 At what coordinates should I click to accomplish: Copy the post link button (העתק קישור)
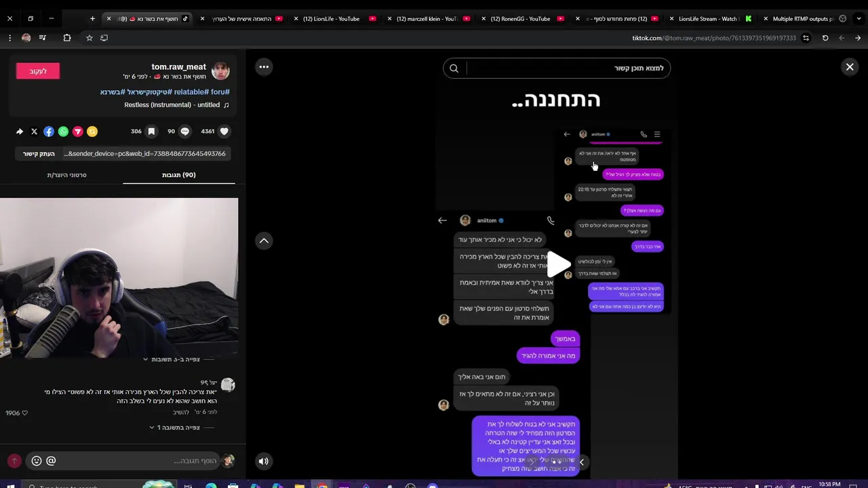tap(39, 154)
